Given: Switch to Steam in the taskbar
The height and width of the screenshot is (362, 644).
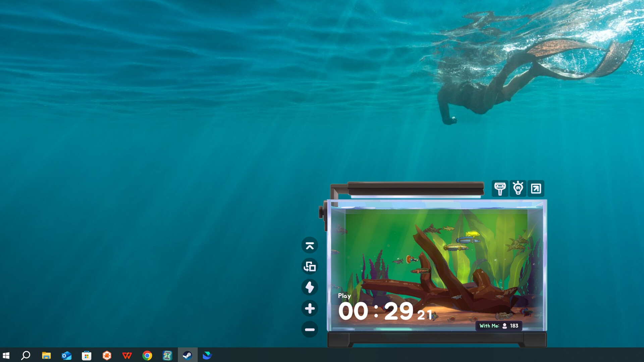Looking at the screenshot, I should (x=187, y=355).
